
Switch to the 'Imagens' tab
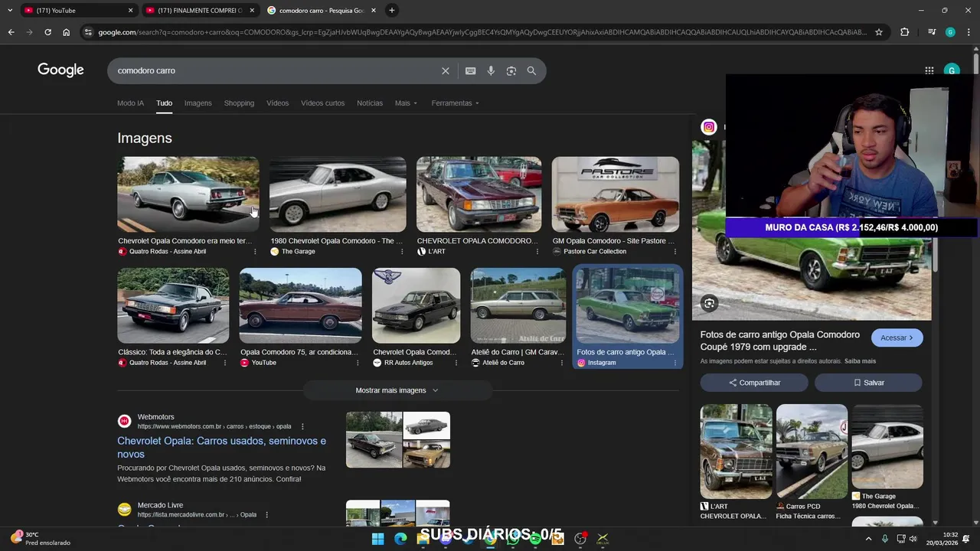point(198,103)
